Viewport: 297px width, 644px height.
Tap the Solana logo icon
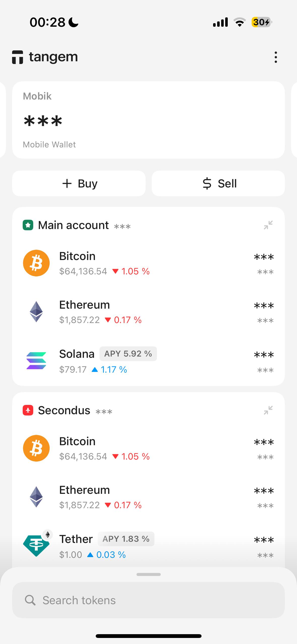click(36, 361)
